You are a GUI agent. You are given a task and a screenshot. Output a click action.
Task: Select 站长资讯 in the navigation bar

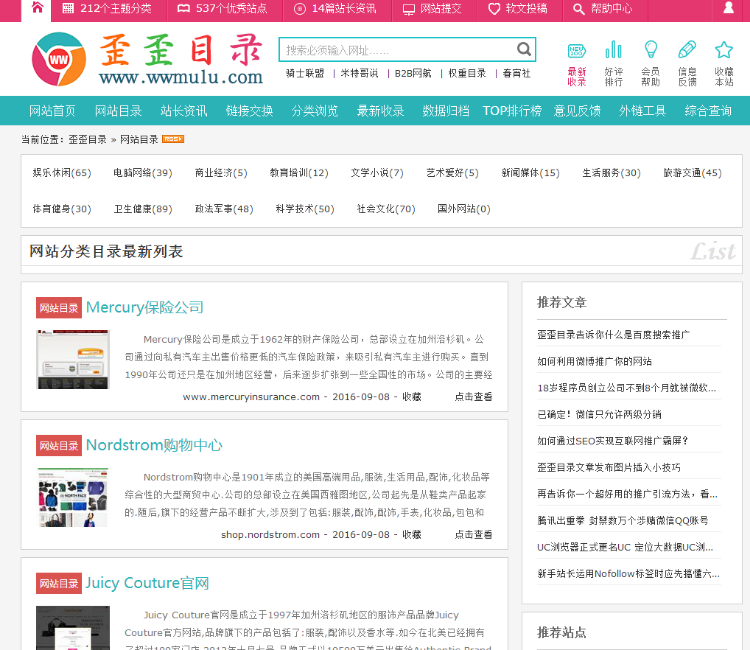click(184, 111)
